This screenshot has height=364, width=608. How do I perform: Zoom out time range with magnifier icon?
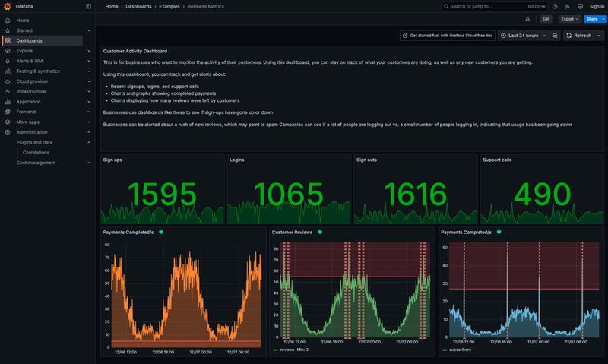pos(555,36)
